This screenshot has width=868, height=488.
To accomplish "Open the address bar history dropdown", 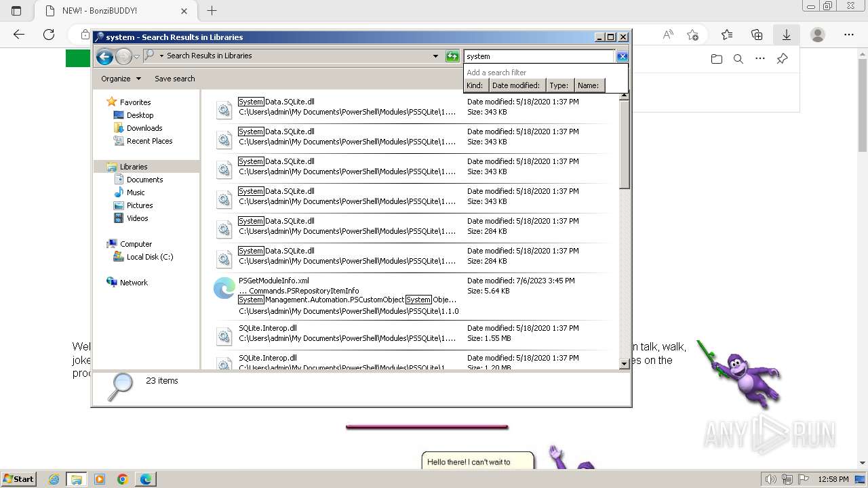I will click(435, 56).
